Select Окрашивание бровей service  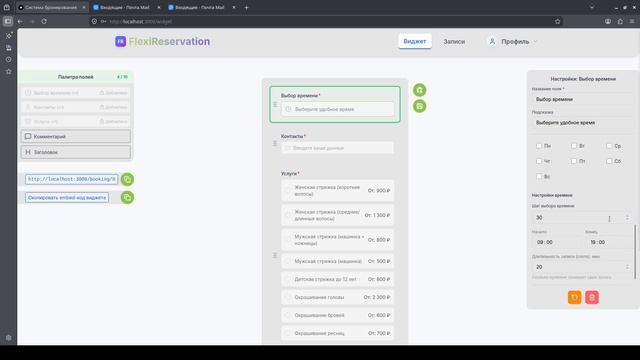point(338,315)
